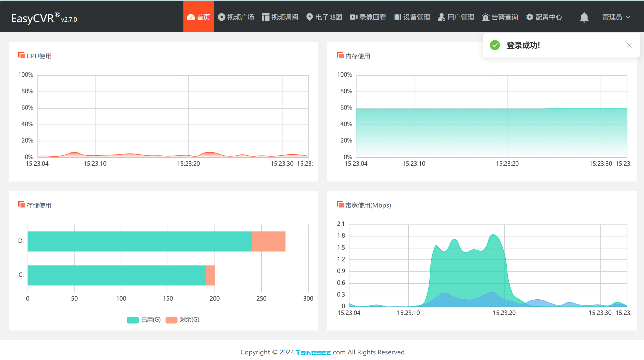Click the dashboard icon on 首页
This screenshot has height=360, width=644.
point(191,17)
